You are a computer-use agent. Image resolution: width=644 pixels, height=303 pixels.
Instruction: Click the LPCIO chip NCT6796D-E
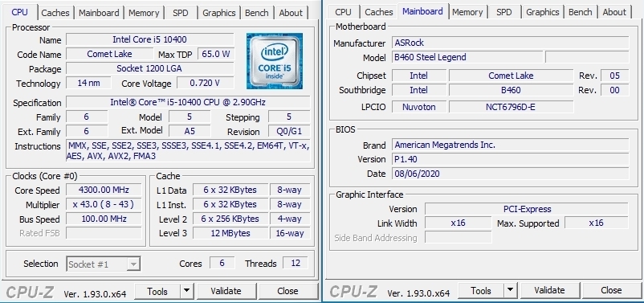(511, 107)
